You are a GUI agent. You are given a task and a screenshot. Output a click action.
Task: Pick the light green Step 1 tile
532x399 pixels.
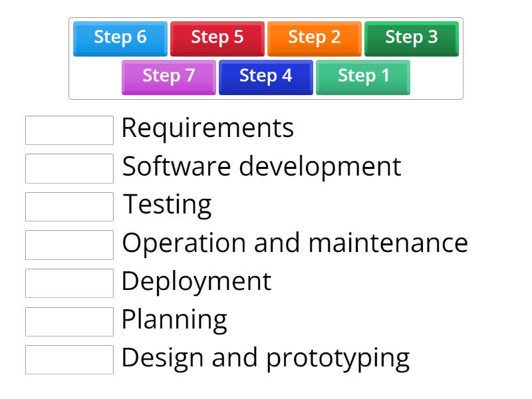pyautogui.click(x=362, y=76)
